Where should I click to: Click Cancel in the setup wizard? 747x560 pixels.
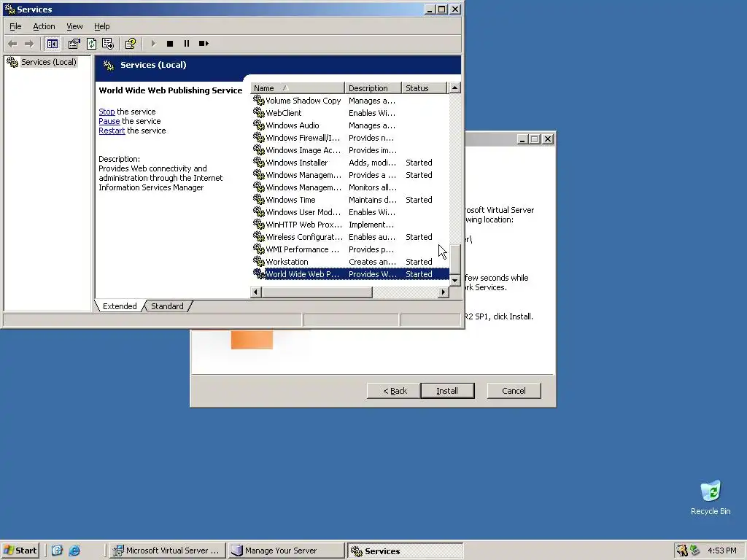[514, 391]
